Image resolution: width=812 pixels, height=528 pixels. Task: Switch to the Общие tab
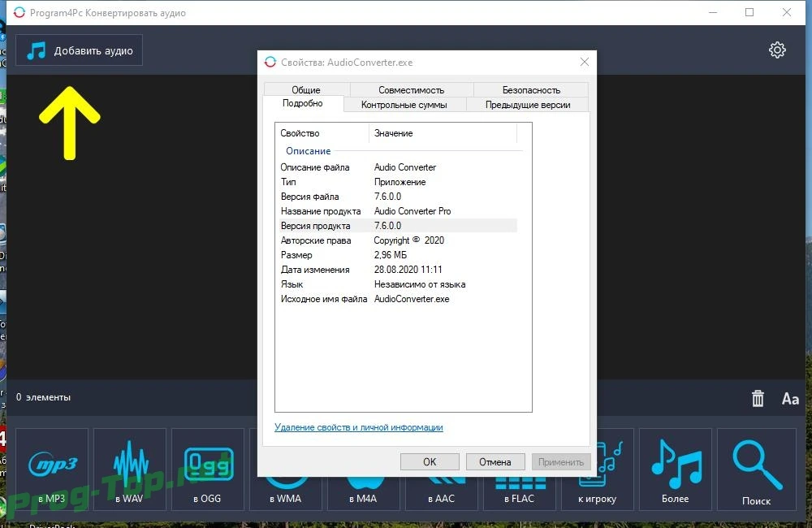pos(307,89)
